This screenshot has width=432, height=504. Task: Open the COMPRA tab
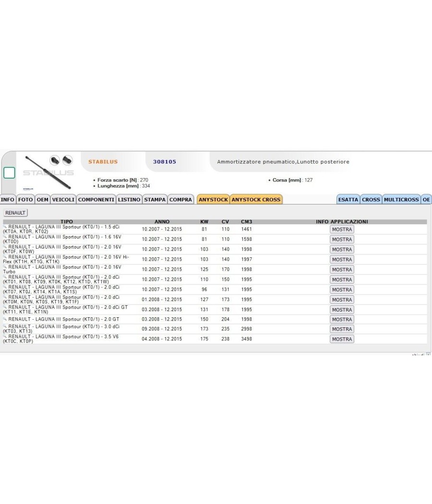pos(180,200)
